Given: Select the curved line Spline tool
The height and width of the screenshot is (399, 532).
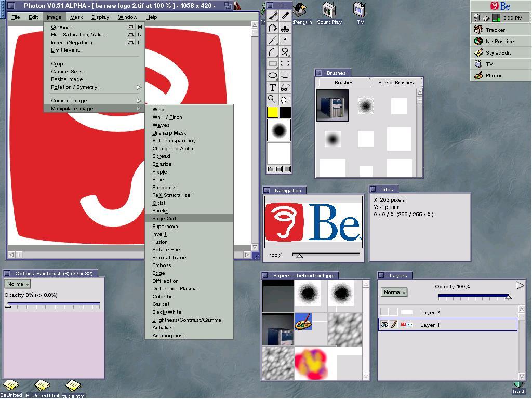Looking at the screenshot, I should tap(272, 51).
